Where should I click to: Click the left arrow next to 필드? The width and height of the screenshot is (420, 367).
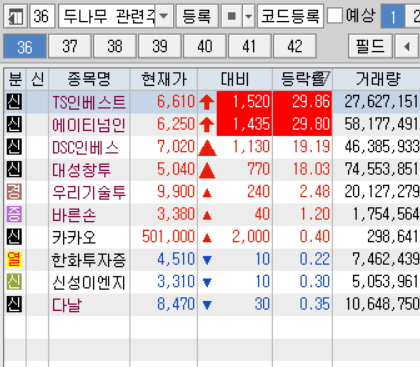coord(407,46)
